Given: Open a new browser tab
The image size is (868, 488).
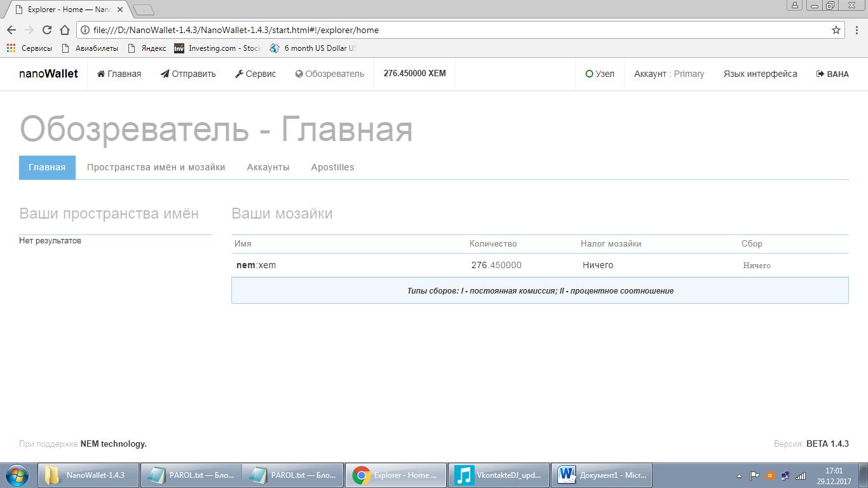Looking at the screenshot, I should click(144, 10).
